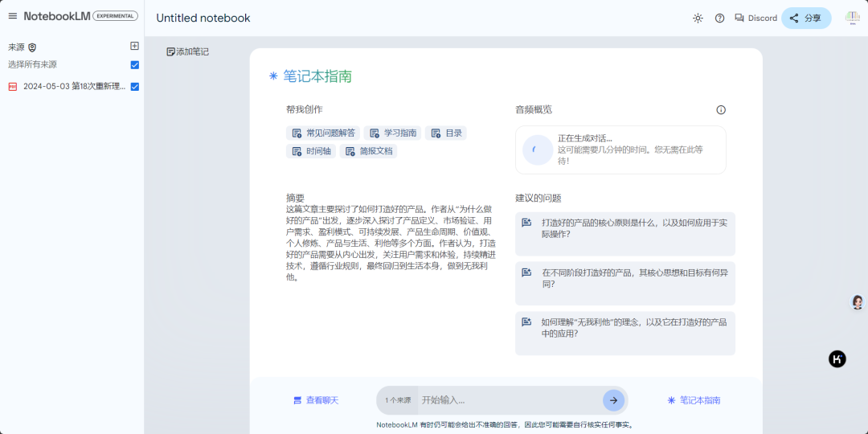Toggle the 选择所有来源 checkbox
This screenshot has height=434, width=868.
tap(134, 65)
